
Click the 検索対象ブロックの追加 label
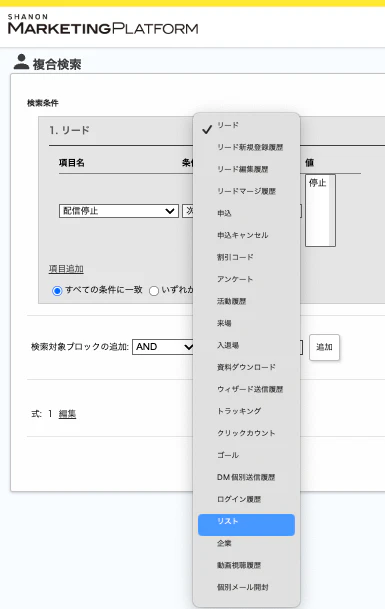point(80,347)
